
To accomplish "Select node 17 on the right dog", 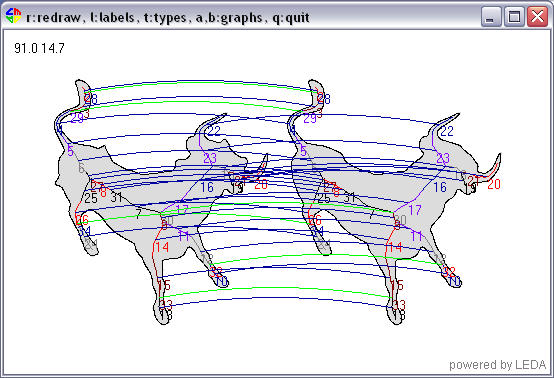I will pos(415,210).
